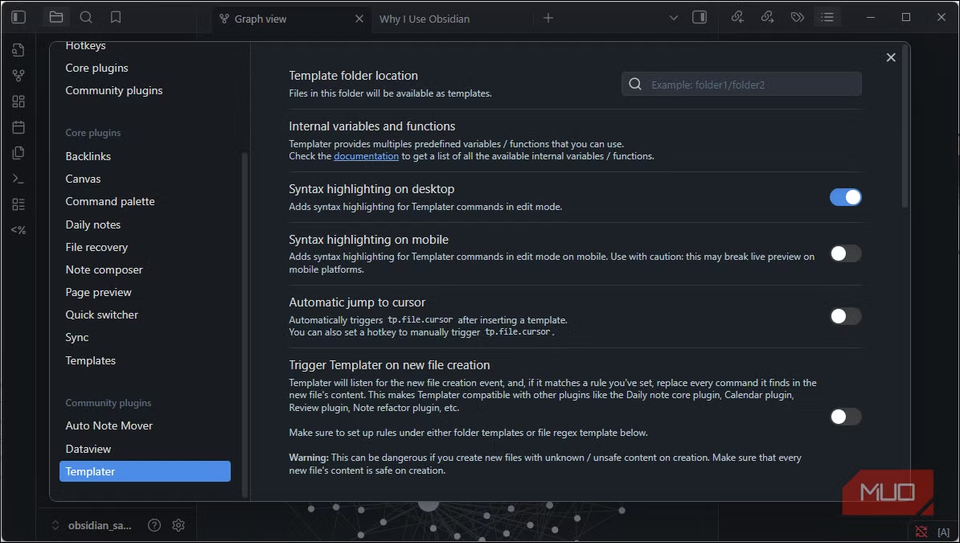The height and width of the screenshot is (543, 960).
Task: Open the canvas ribbon icon
Action: tap(18, 101)
